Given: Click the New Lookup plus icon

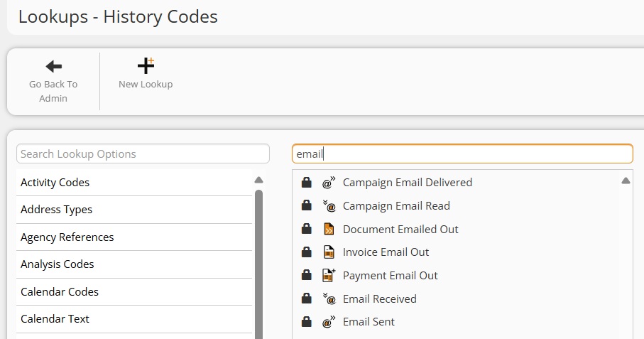Looking at the screenshot, I should 146,66.
